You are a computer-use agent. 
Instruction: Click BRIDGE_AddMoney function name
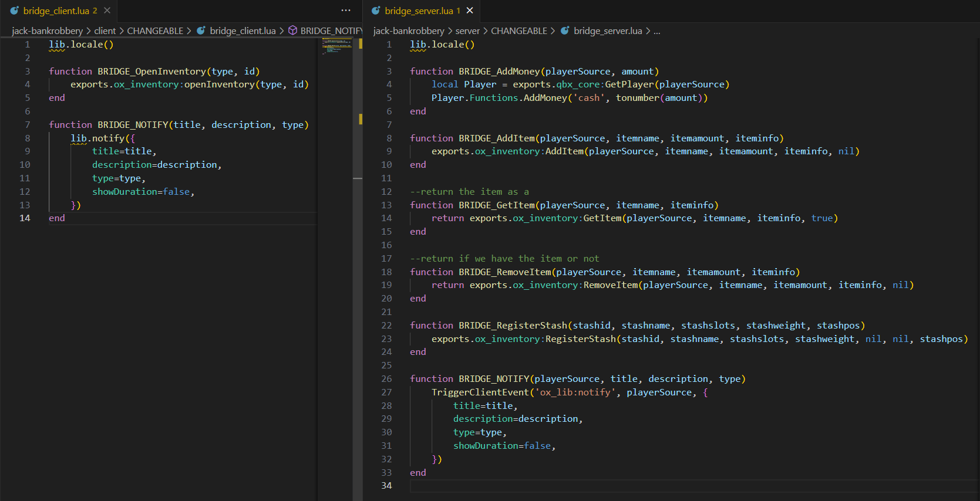[x=499, y=71]
